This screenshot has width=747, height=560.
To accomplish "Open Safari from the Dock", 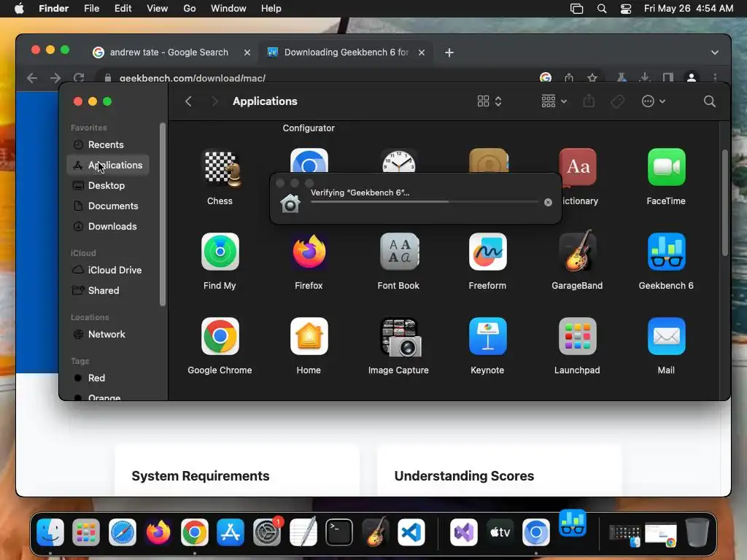I will (x=123, y=532).
